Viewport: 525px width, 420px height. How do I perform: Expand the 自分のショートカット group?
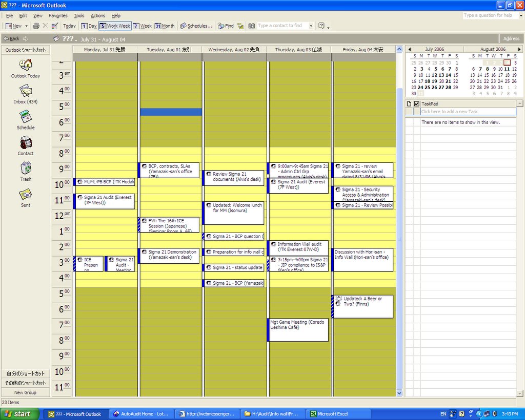(26, 373)
